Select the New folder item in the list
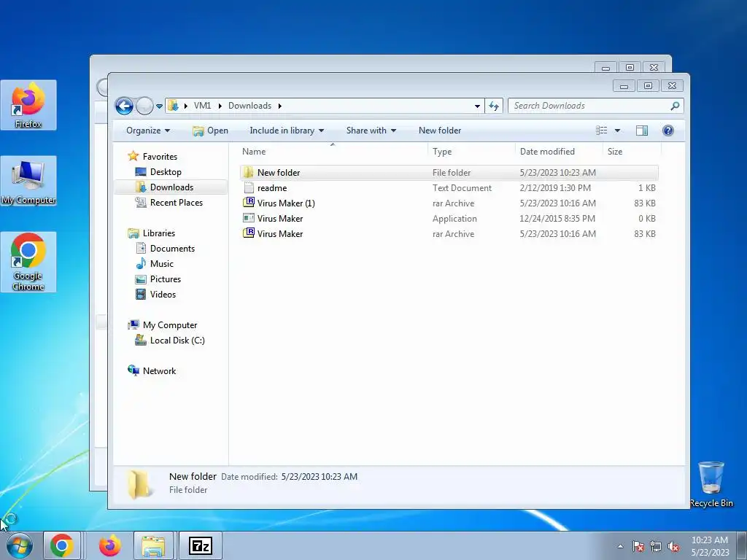This screenshot has width=747, height=560. click(x=449, y=172)
